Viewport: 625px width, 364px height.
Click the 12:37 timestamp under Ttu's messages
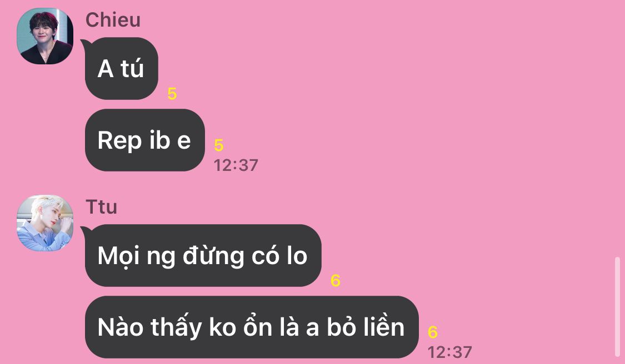449,352
